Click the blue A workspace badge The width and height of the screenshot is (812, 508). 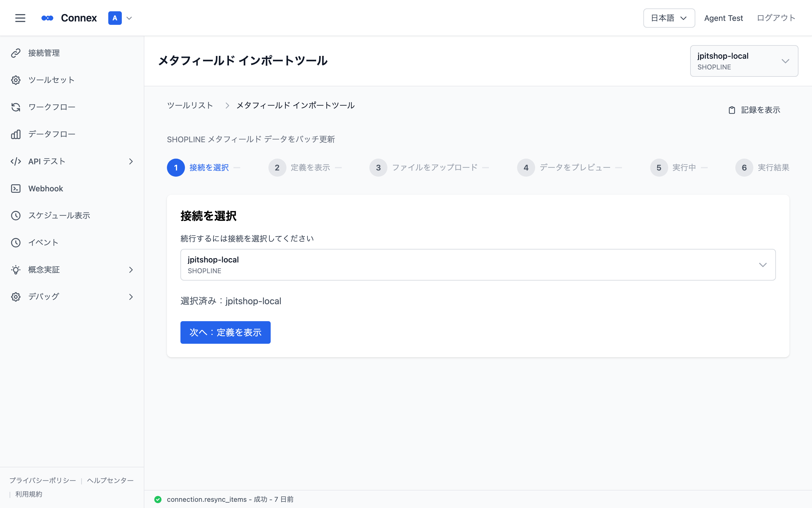coord(115,18)
